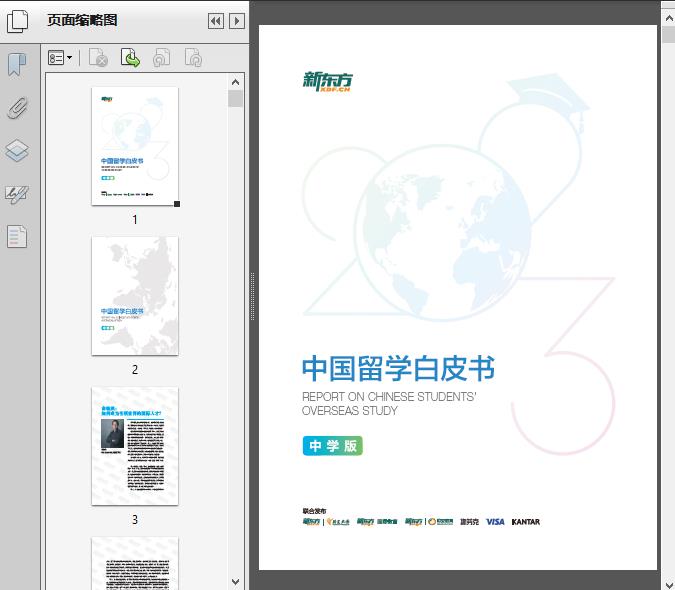Click document scroll up arrow
This screenshot has height=590, width=675.
click(669, 19)
